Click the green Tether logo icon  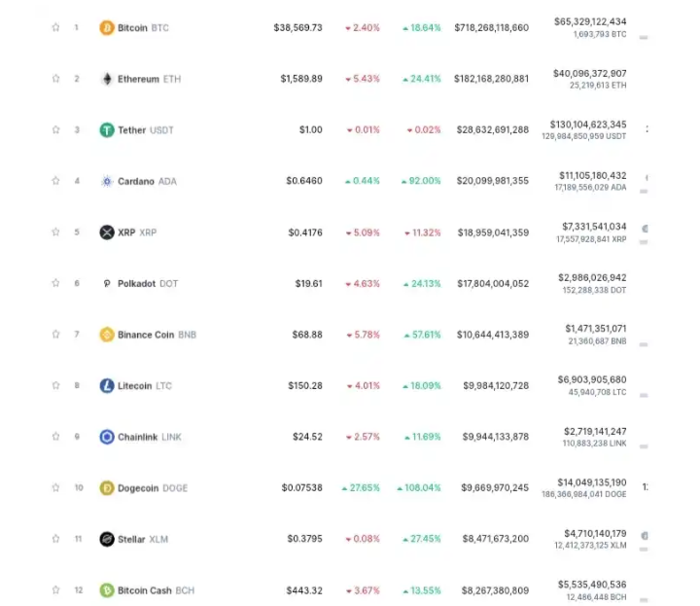pos(107,130)
